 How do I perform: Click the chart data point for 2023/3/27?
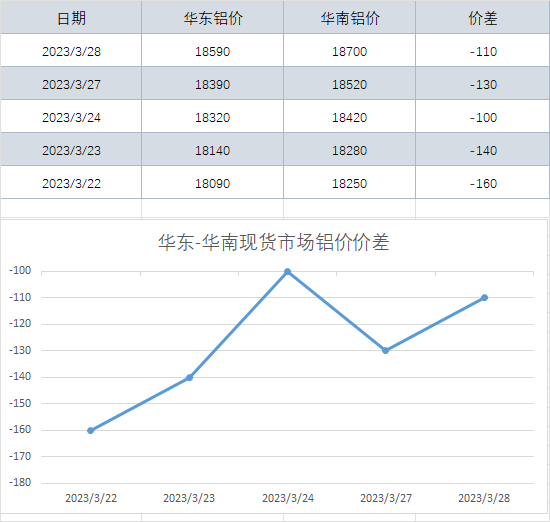pyautogui.click(x=385, y=350)
